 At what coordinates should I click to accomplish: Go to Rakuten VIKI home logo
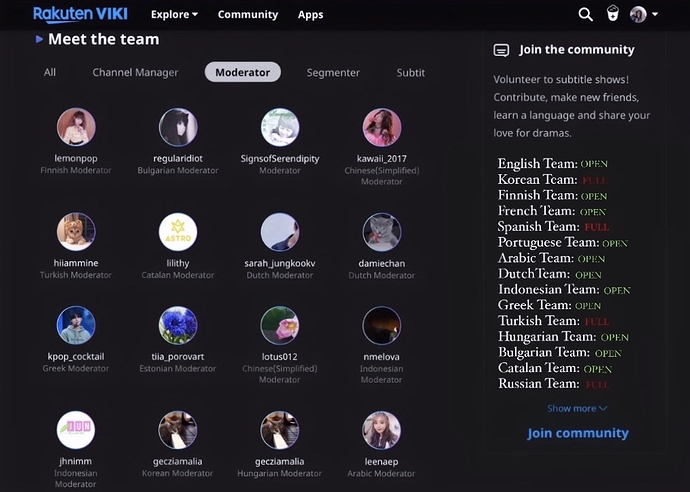click(x=80, y=15)
